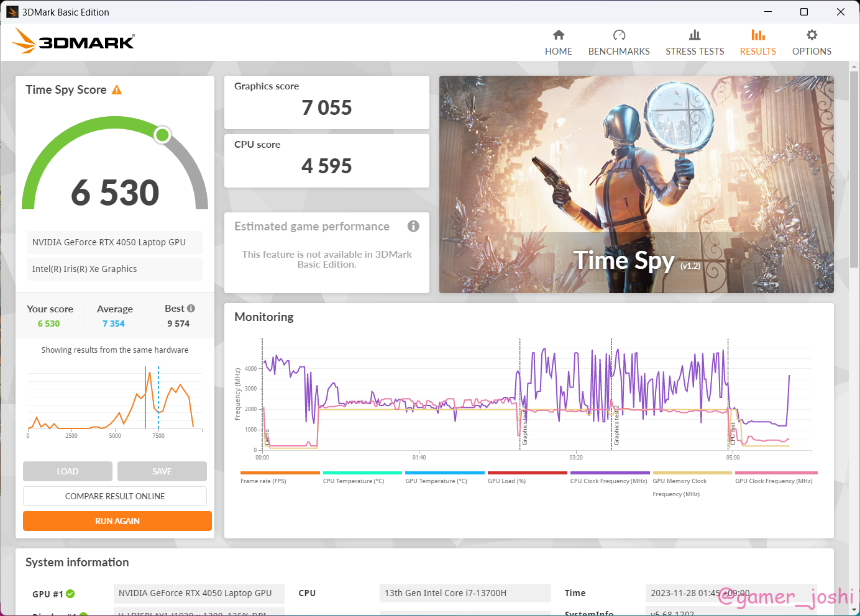Click the System information heading

click(x=77, y=563)
